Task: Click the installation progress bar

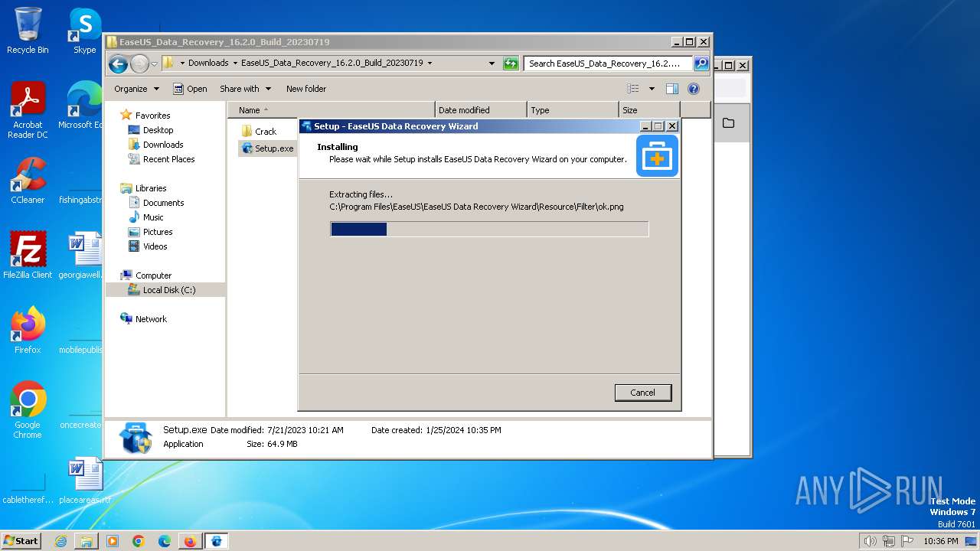Action: point(489,229)
